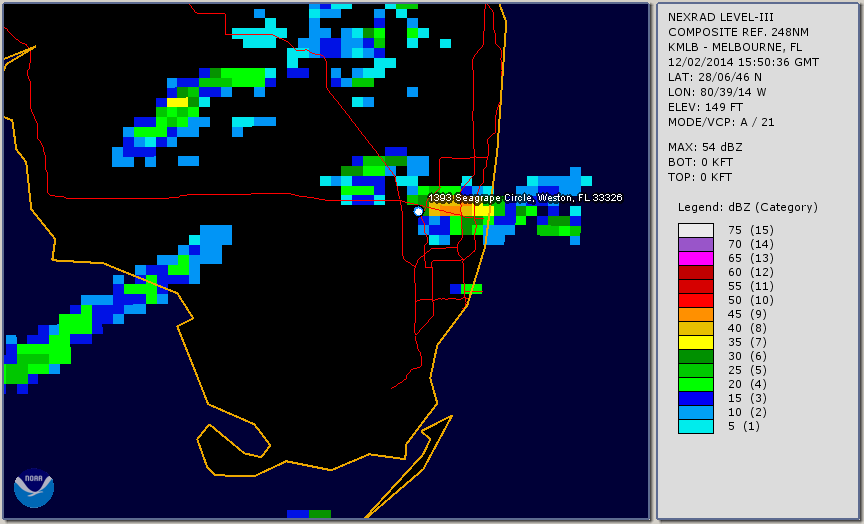Click the TOP: 0 KFT text
864x524 pixels.
pyautogui.click(x=700, y=177)
